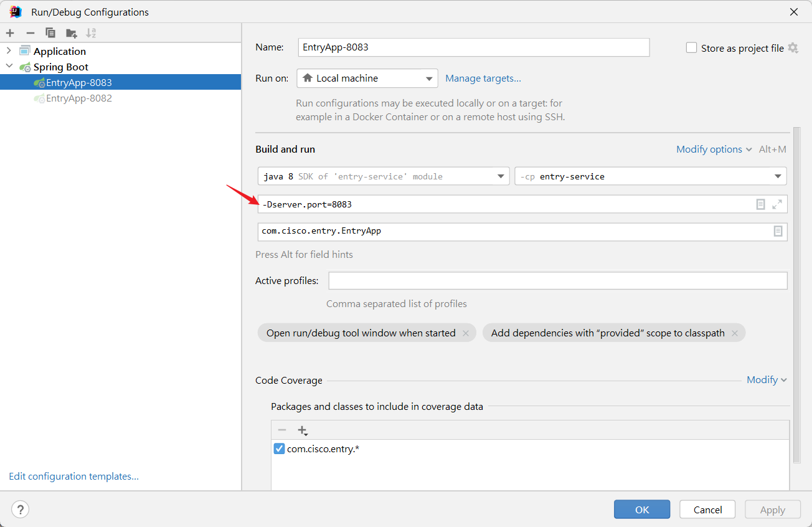
Task: Sort configurations alphabetically
Action: click(91, 33)
